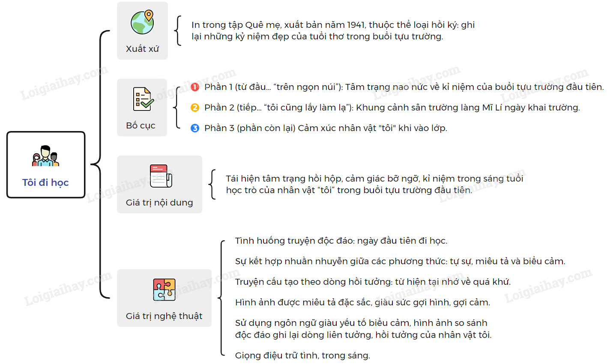Viewport: 607px width, 364px height.
Task: Click the globe location icon above Xuất xứ
Action: click(x=143, y=22)
